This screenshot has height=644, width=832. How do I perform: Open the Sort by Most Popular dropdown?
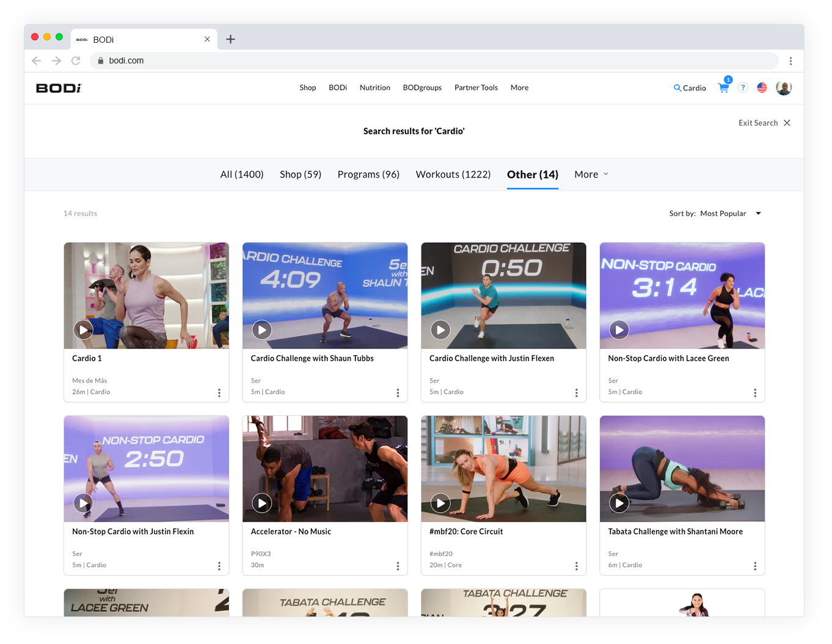click(x=731, y=214)
